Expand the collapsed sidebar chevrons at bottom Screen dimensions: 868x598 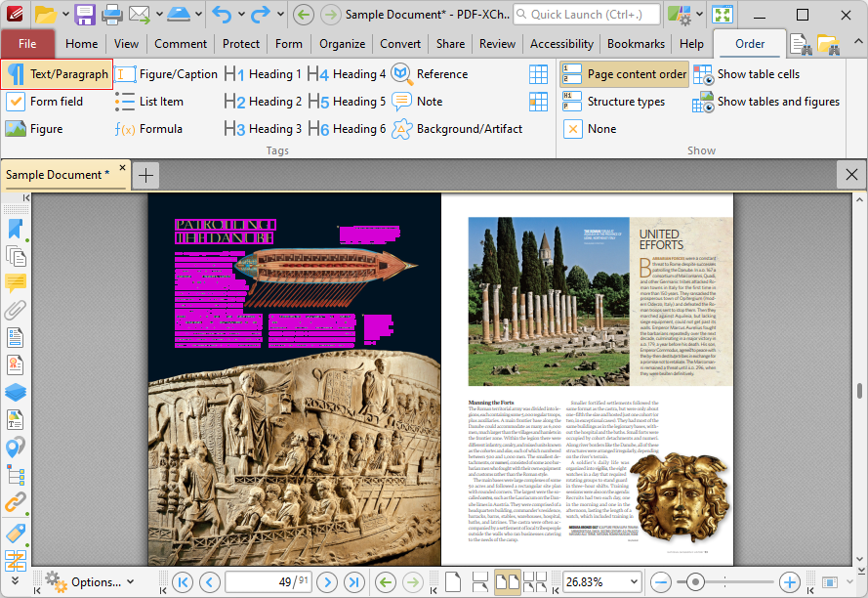(15, 581)
